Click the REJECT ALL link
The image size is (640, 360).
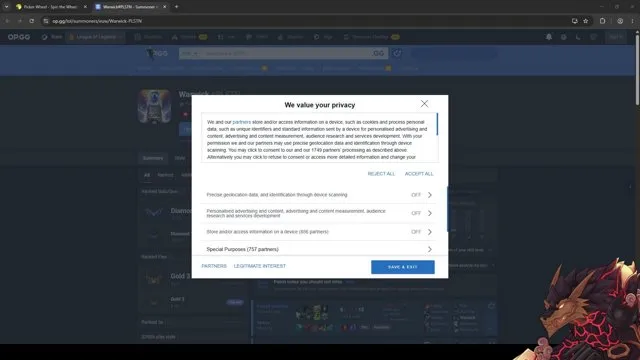pos(381,174)
